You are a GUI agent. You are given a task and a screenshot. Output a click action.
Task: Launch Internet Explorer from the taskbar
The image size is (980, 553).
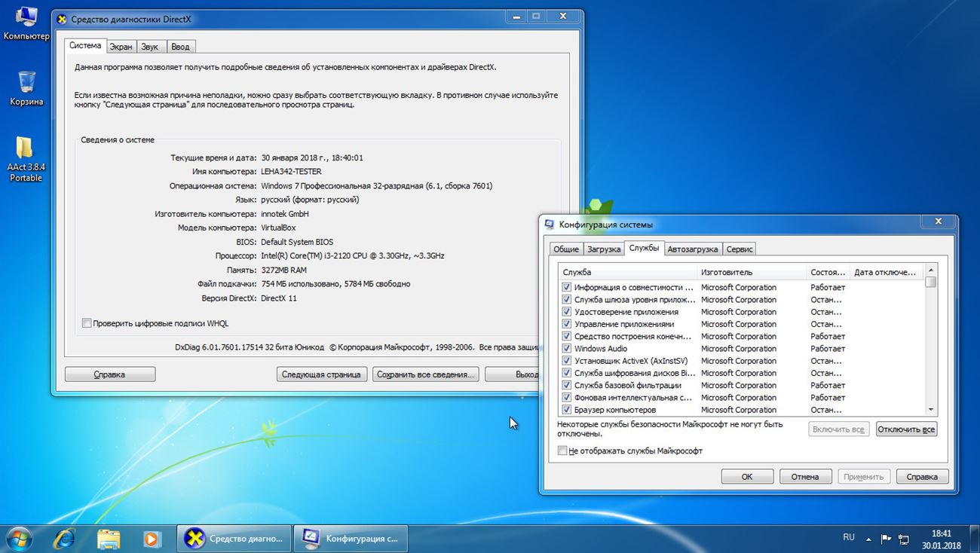pyautogui.click(x=66, y=538)
